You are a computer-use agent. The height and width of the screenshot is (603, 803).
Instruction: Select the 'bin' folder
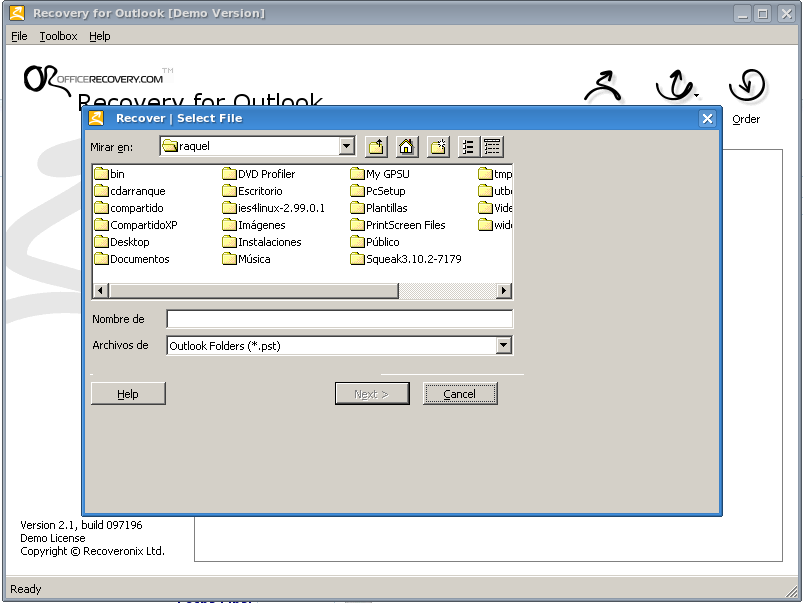[110, 174]
